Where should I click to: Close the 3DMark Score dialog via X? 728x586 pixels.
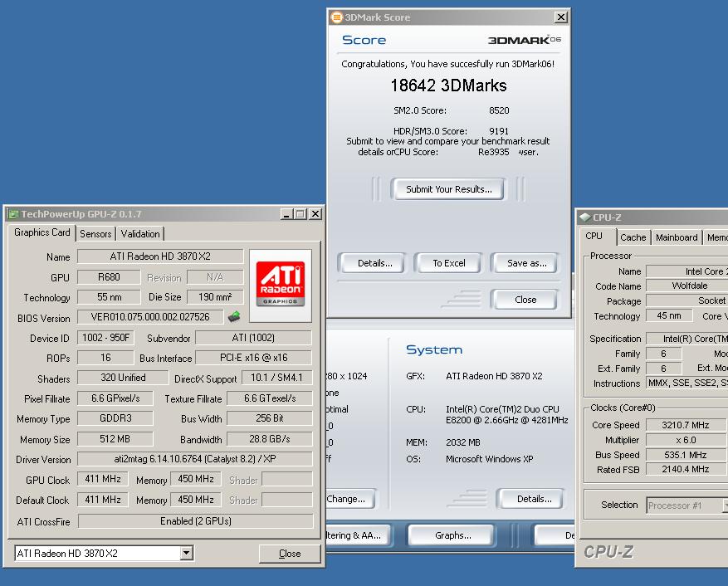pyautogui.click(x=561, y=17)
